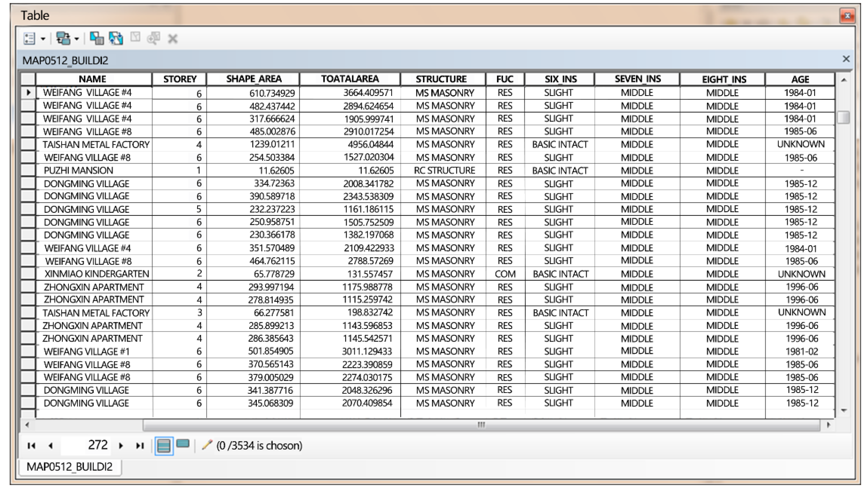Click the 3664.409571 total area cell
This screenshot has width=868, height=495.
click(350, 93)
